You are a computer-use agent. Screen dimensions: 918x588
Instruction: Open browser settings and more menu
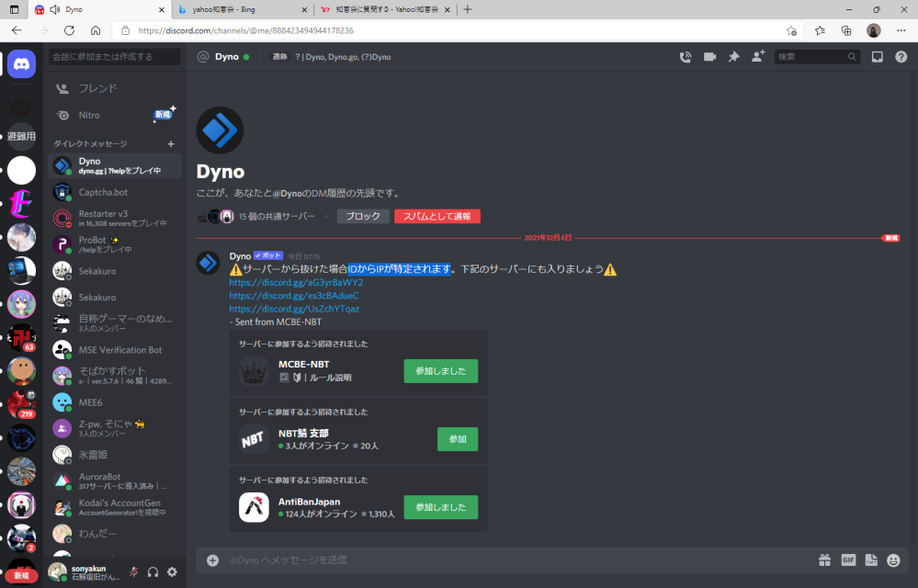tap(901, 30)
